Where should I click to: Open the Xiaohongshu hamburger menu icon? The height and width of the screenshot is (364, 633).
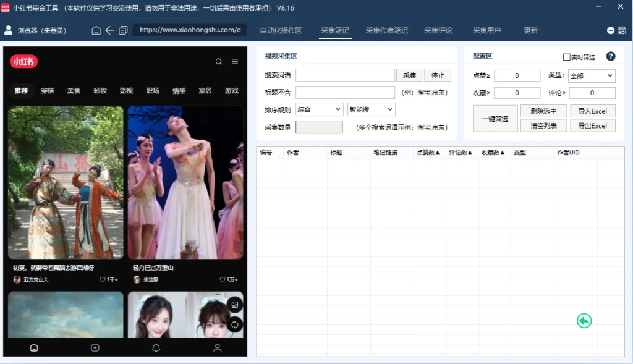pyautogui.click(x=235, y=61)
